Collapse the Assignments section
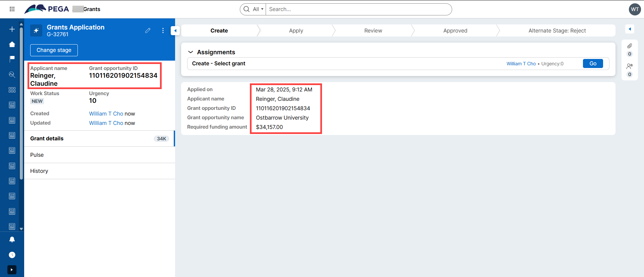This screenshot has height=277, width=644. pos(191,52)
